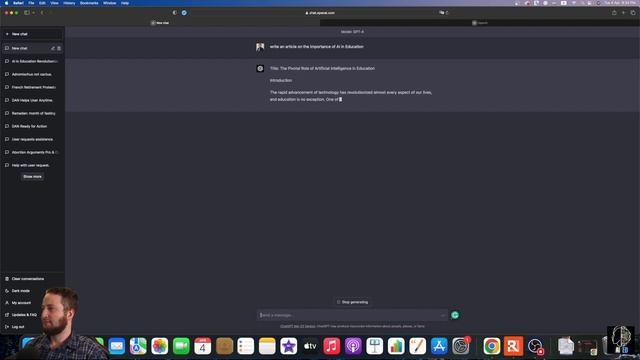Open the Safari View menu
Image resolution: width=640 pixels, height=360 pixels.
54,3
